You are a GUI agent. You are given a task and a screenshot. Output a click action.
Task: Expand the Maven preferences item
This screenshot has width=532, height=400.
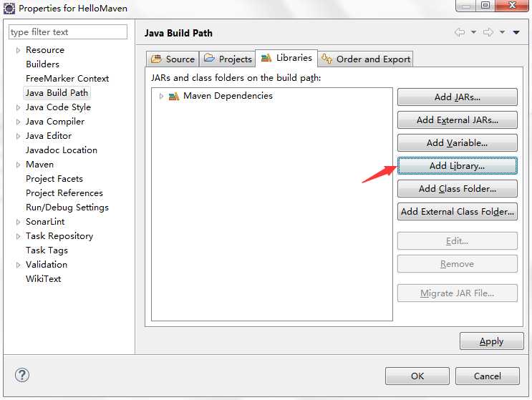[x=18, y=165]
